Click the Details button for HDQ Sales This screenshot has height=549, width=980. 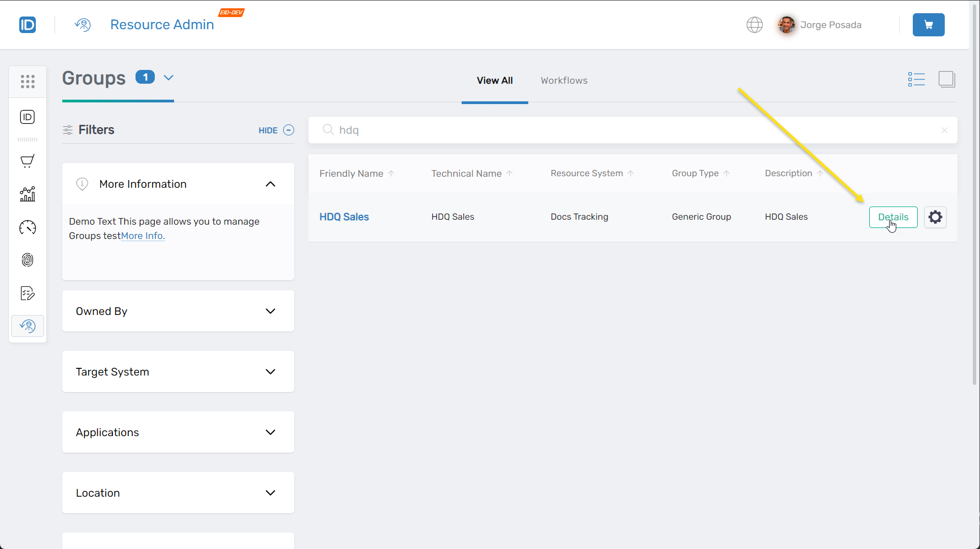pos(892,217)
